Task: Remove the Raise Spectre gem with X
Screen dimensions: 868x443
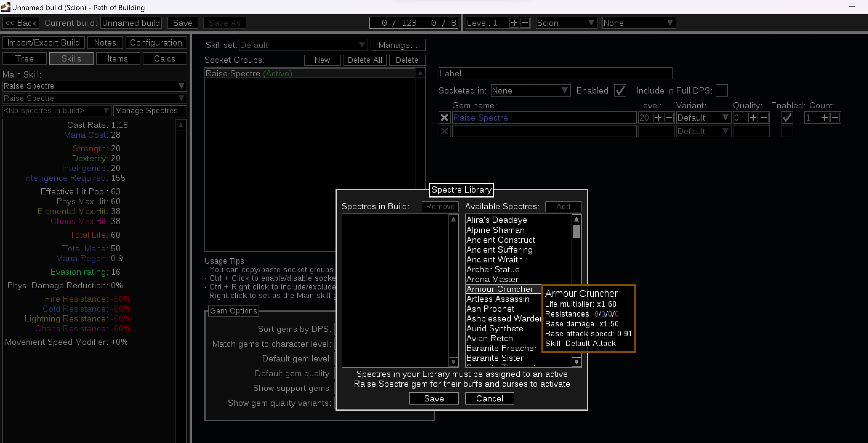Action: (444, 118)
